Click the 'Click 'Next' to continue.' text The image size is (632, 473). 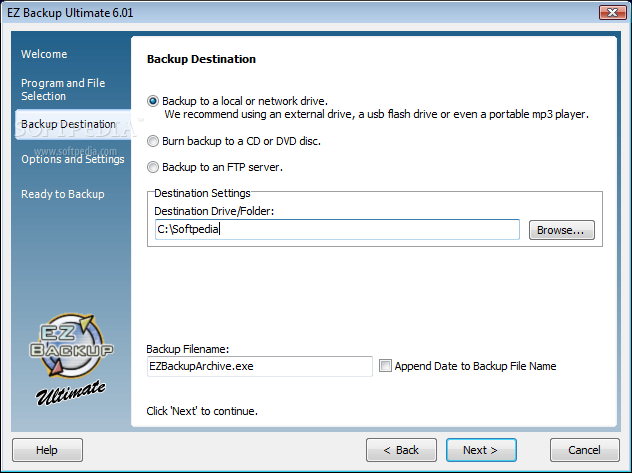click(x=202, y=411)
